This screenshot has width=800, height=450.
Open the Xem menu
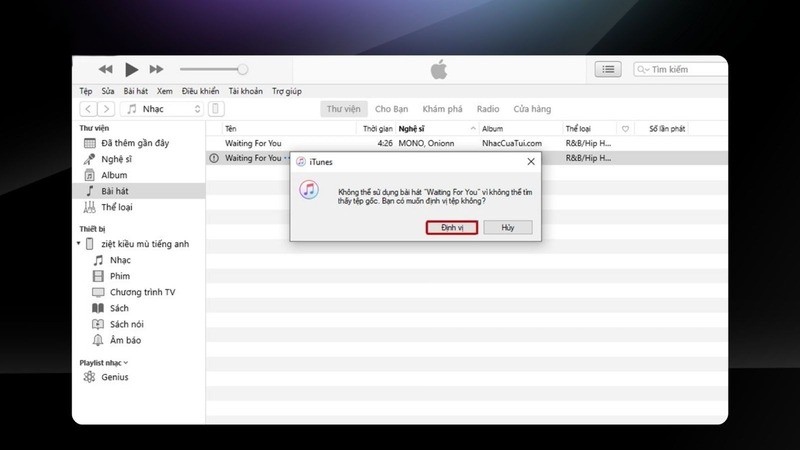point(164,91)
